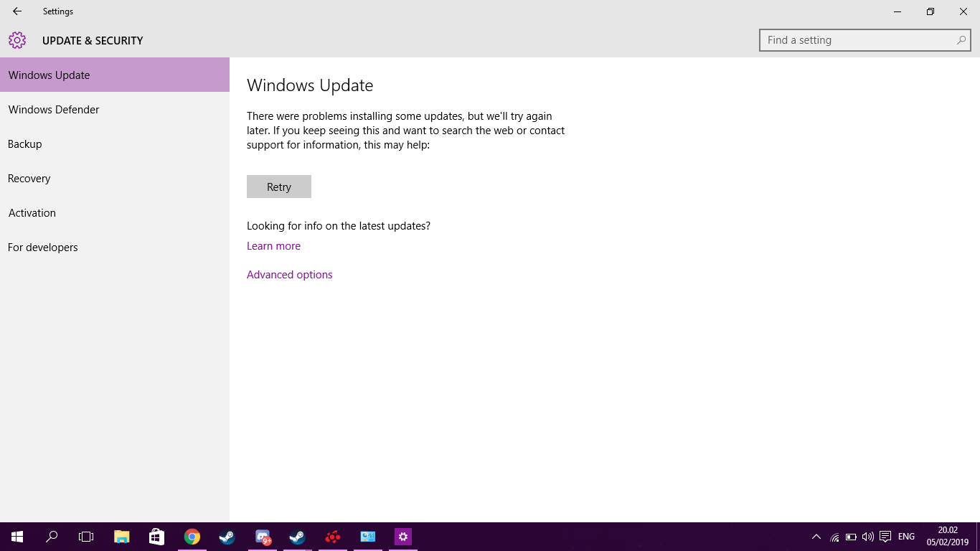Open the Action Center notifications icon
The height and width of the screenshot is (551, 980).
(x=885, y=537)
